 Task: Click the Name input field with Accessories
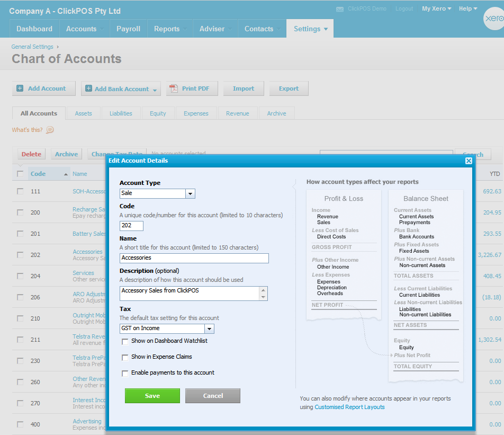coord(194,258)
